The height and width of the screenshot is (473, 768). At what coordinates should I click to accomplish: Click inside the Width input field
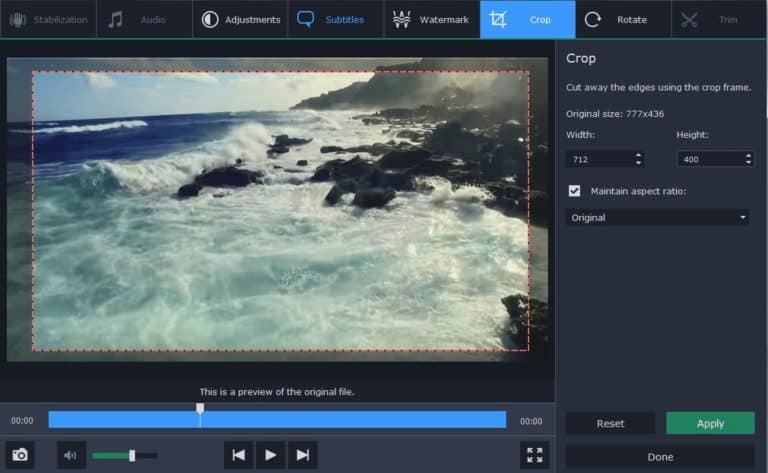click(x=596, y=159)
